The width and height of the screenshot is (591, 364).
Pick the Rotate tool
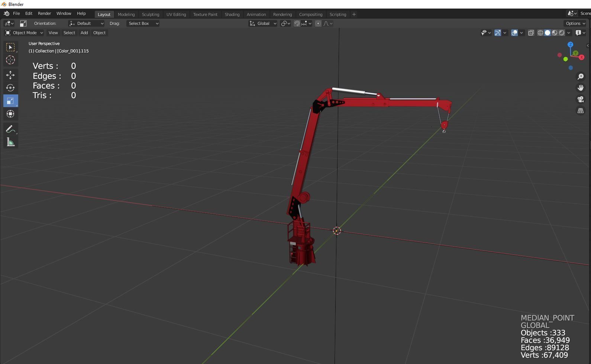[10, 88]
